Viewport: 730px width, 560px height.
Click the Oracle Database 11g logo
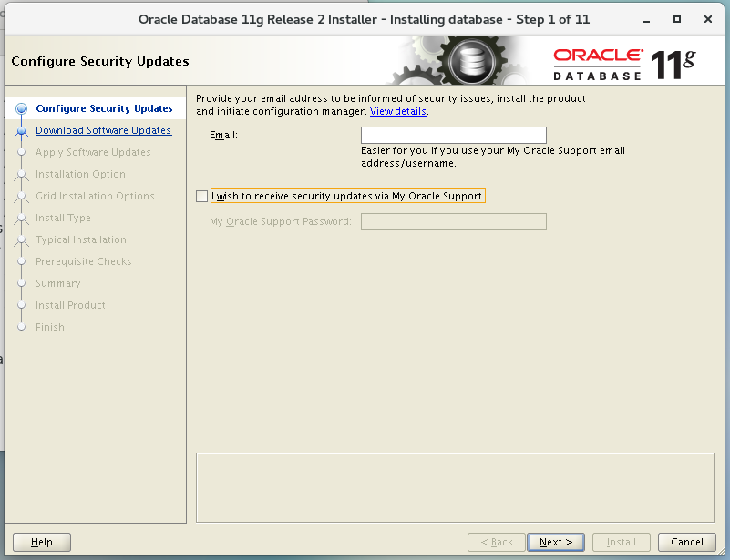pyautogui.click(x=624, y=64)
